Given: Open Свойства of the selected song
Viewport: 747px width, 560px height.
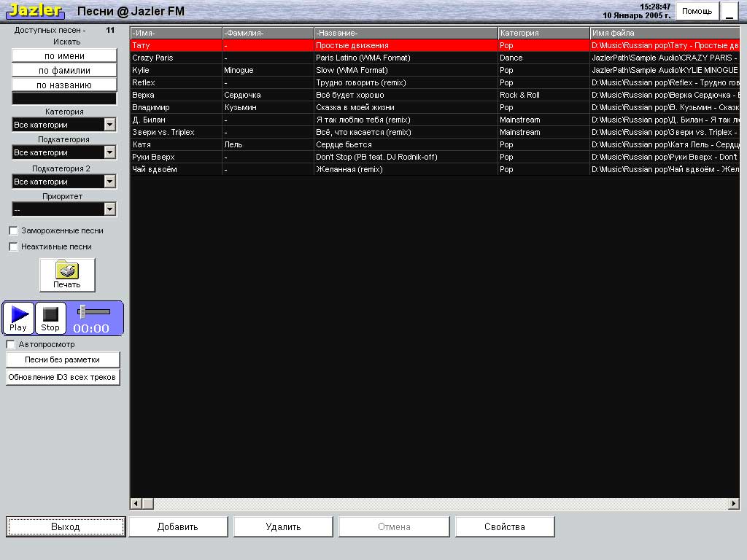Looking at the screenshot, I should point(505,526).
